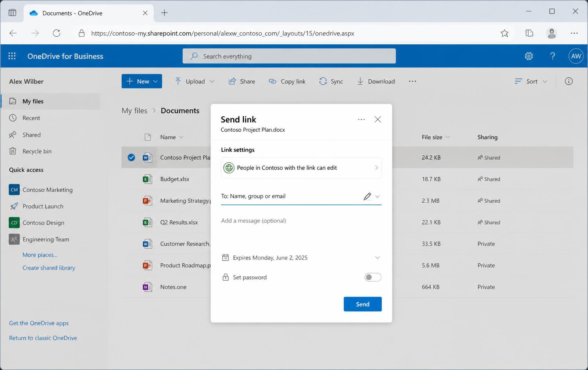Screen dimensions: 588x370
Task: Favorite this page with the star icon
Action: (505, 33)
